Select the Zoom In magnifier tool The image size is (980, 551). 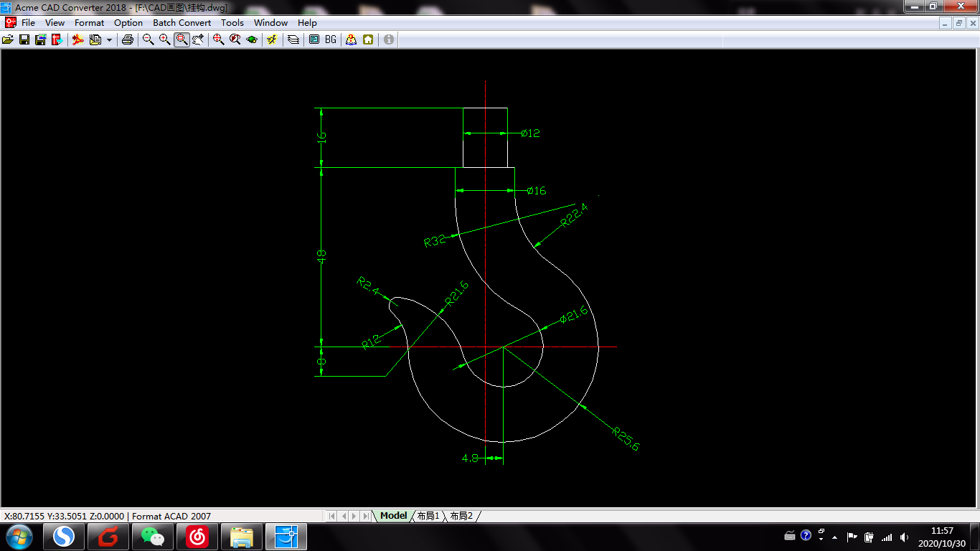point(164,39)
